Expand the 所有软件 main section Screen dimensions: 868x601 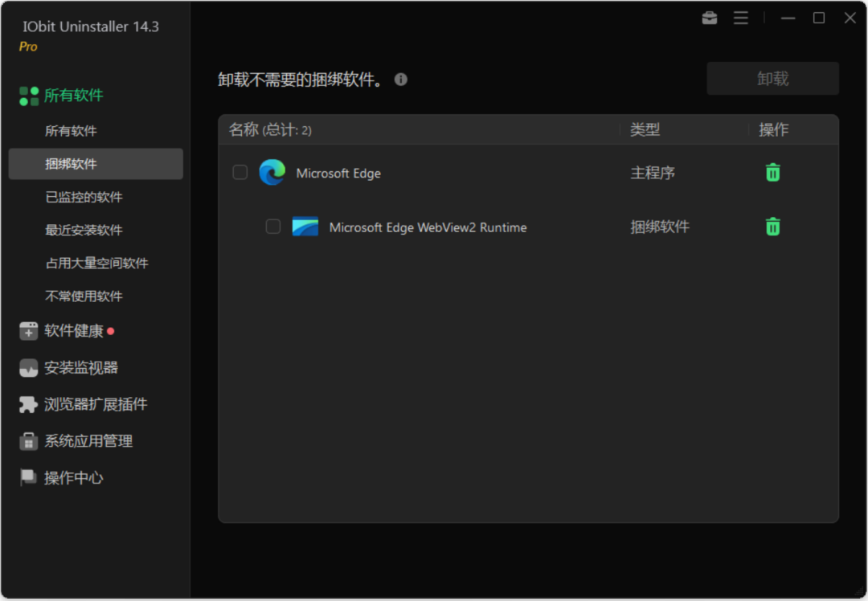tap(74, 96)
